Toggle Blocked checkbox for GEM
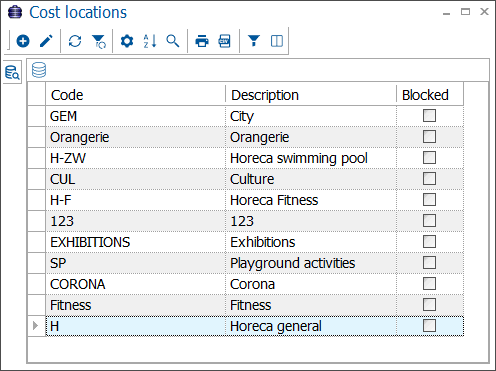Image resolution: width=496 pixels, height=371 pixels. pyautogui.click(x=429, y=116)
